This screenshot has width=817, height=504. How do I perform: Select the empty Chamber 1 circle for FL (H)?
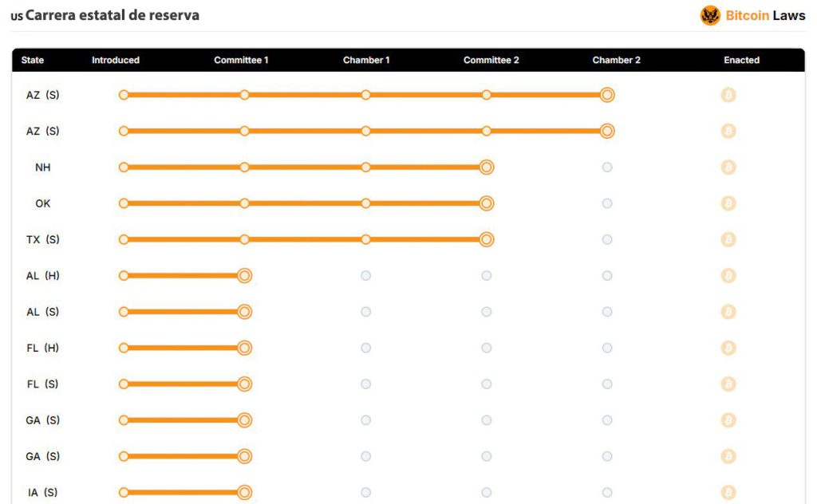[x=365, y=348]
